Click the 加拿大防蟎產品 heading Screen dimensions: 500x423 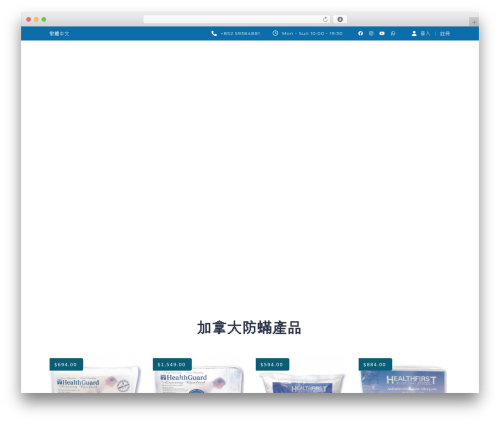[x=249, y=328]
